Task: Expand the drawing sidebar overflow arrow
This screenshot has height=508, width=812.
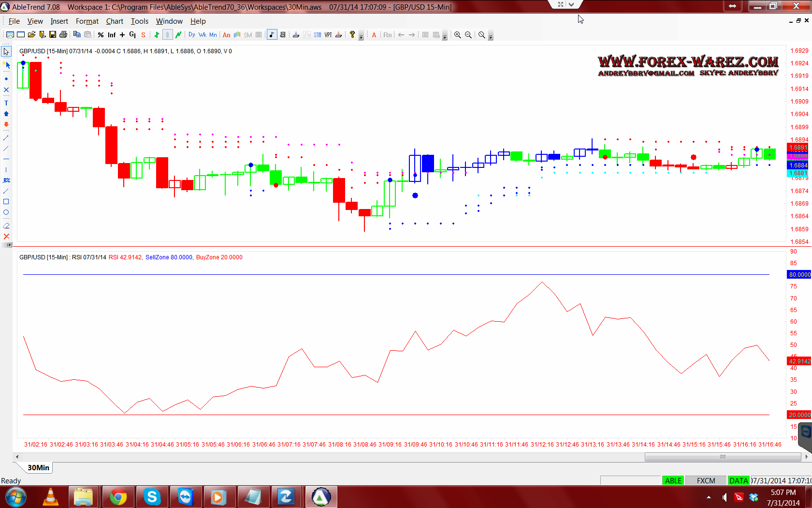Action: tap(9, 245)
